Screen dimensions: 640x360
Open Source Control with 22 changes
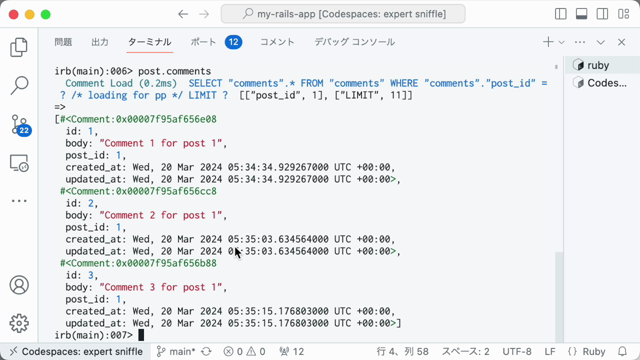click(x=20, y=124)
